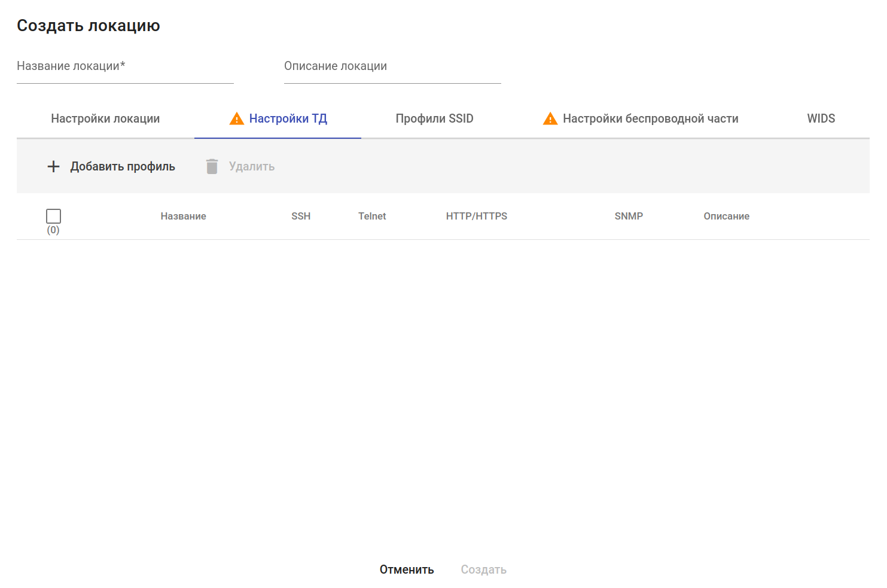This screenshot has width=887, height=588.
Task: Click the SSH column header
Action: [301, 216]
